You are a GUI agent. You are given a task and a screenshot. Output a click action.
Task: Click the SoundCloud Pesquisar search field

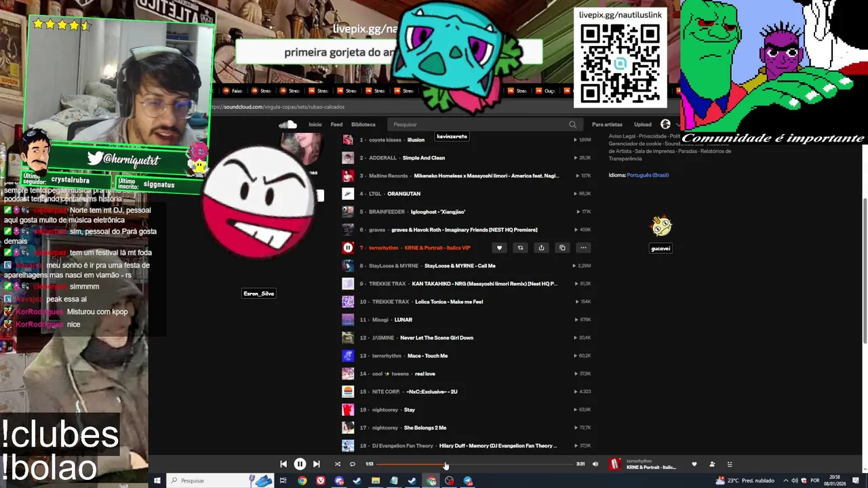[485, 125]
